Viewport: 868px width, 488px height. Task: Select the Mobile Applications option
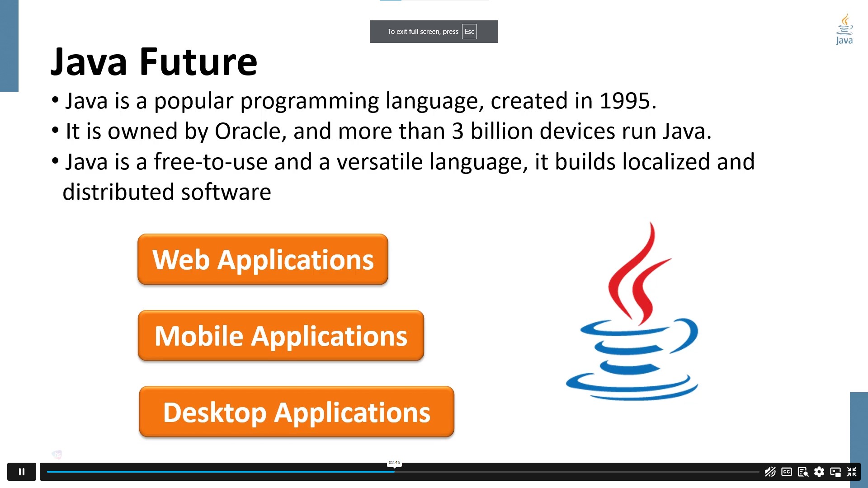click(x=281, y=336)
